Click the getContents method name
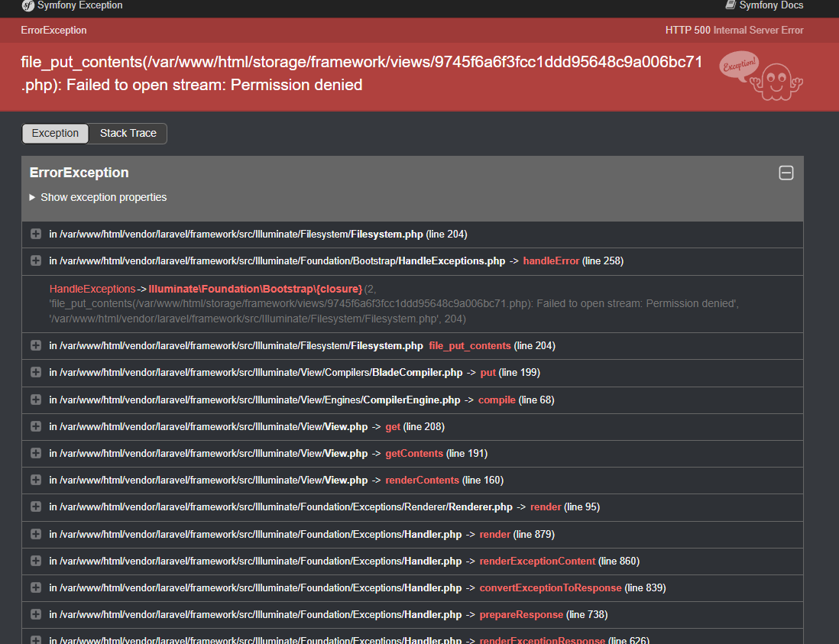The image size is (839, 644). coord(414,454)
